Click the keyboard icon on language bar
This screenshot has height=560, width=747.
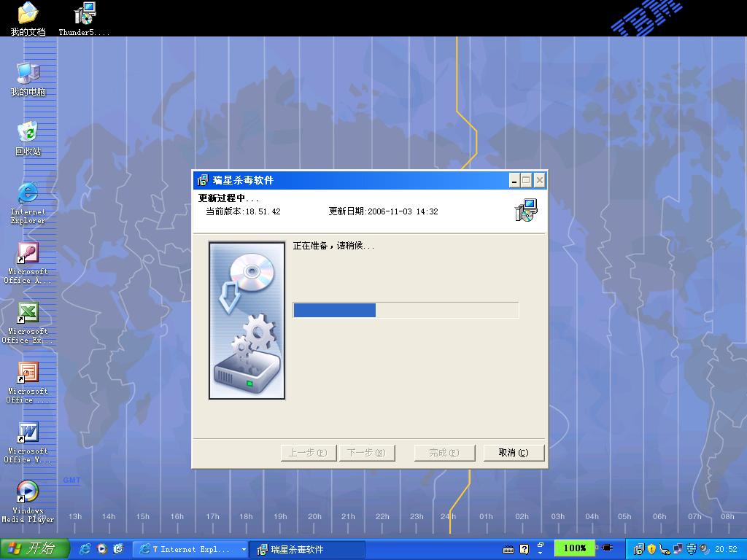point(508,550)
